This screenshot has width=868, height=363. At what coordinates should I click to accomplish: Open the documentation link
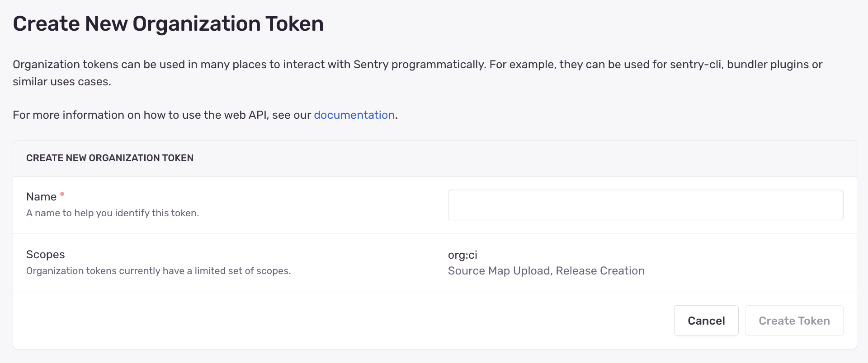pos(354,115)
